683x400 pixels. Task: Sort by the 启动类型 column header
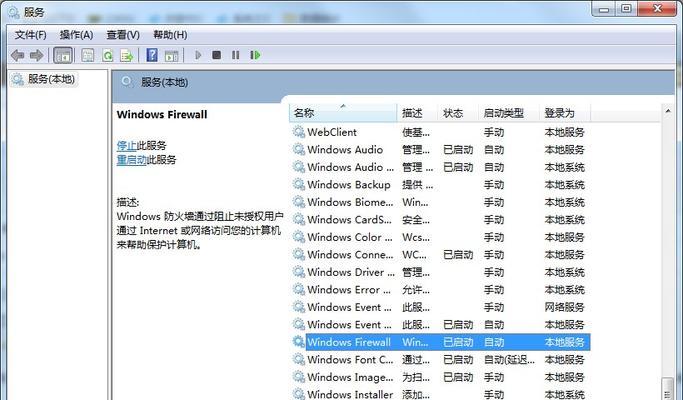[x=509, y=113]
